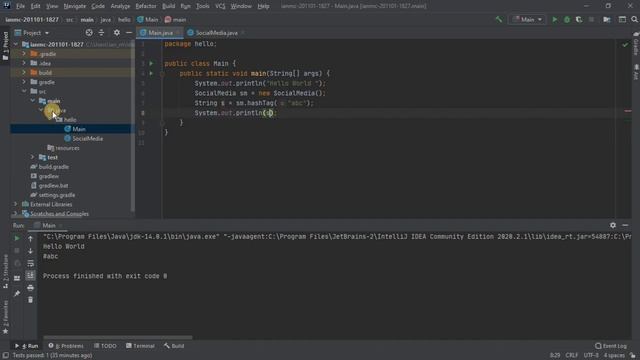640x360 pixels.
Task: Run with coverage icon in top toolbar
Action: click(x=579, y=20)
